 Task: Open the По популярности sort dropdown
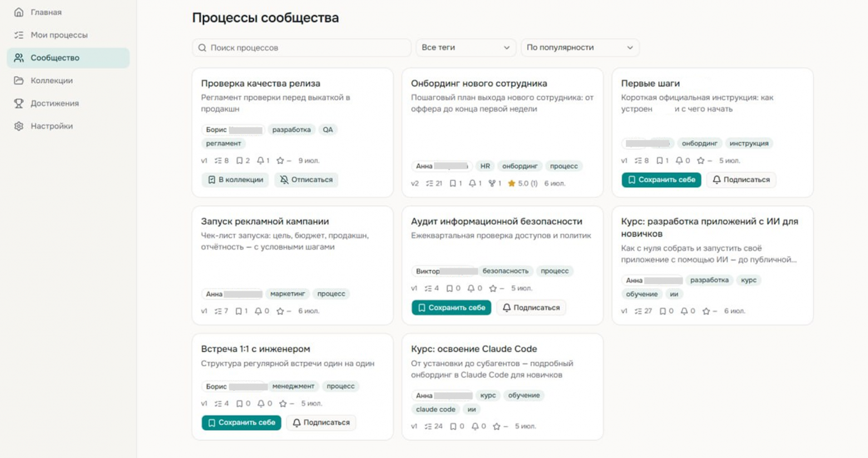coord(580,47)
